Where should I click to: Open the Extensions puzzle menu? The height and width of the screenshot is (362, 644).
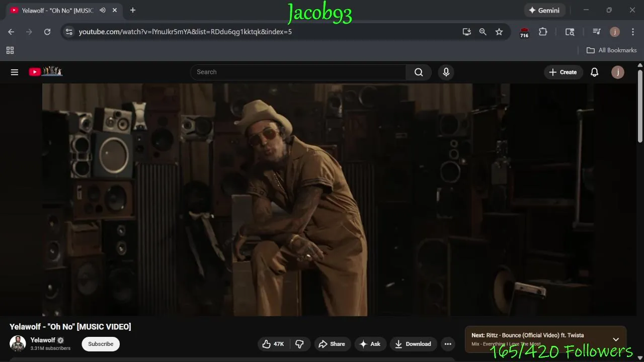543,32
